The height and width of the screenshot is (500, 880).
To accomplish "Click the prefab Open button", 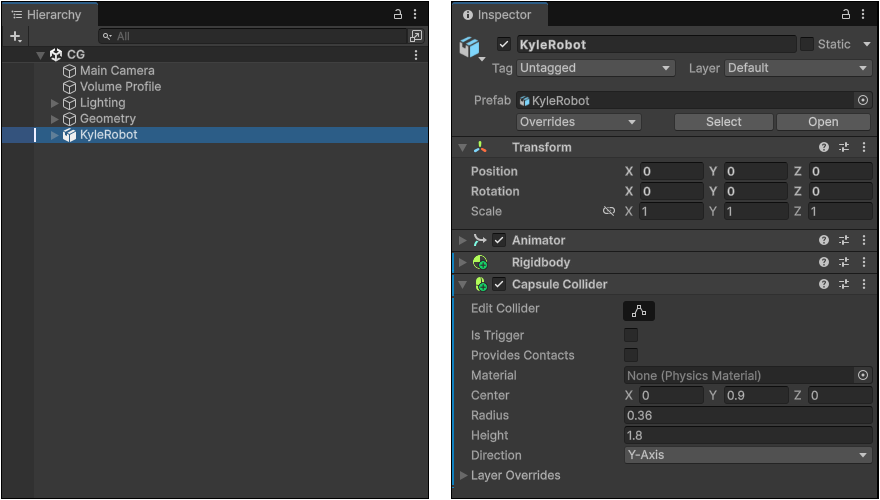I will point(823,122).
